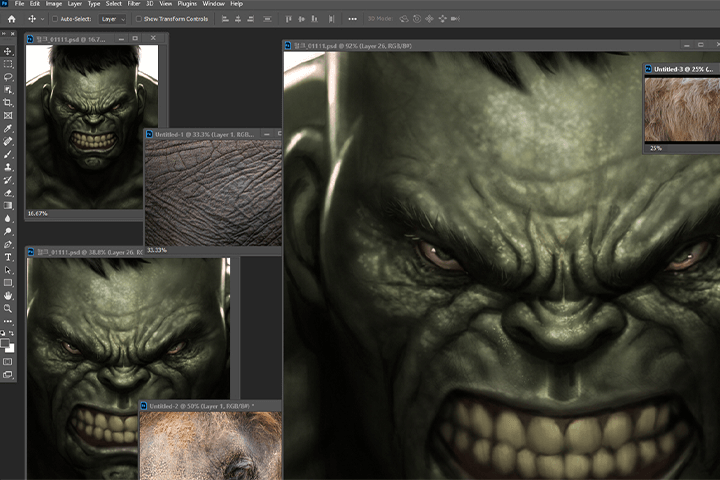This screenshot has width=720, height=480.
Task: Align left edges
Action: (225, 19)
